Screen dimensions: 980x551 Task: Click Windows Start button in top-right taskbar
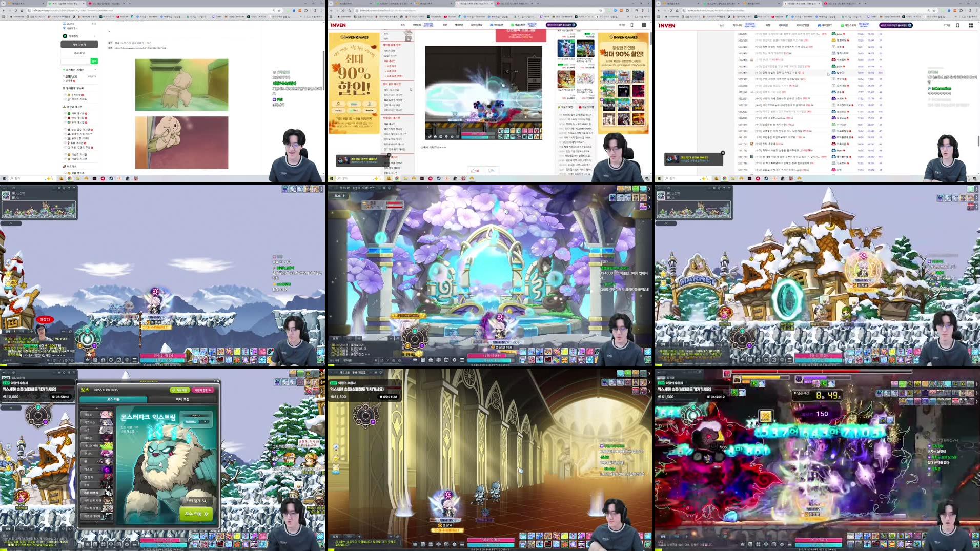pos(659,178)
